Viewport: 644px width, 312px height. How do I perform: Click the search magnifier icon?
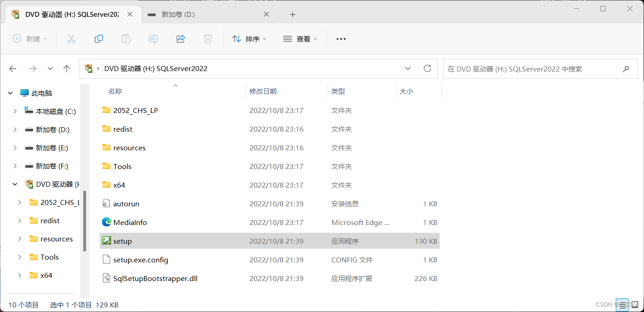click(x=626, y=69)
